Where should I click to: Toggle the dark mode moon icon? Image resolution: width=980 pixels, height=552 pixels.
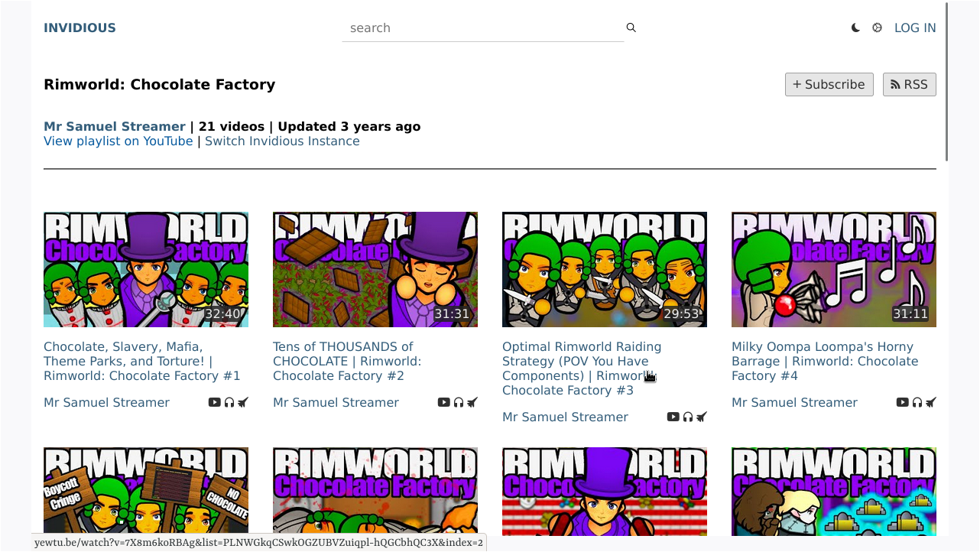855,28
